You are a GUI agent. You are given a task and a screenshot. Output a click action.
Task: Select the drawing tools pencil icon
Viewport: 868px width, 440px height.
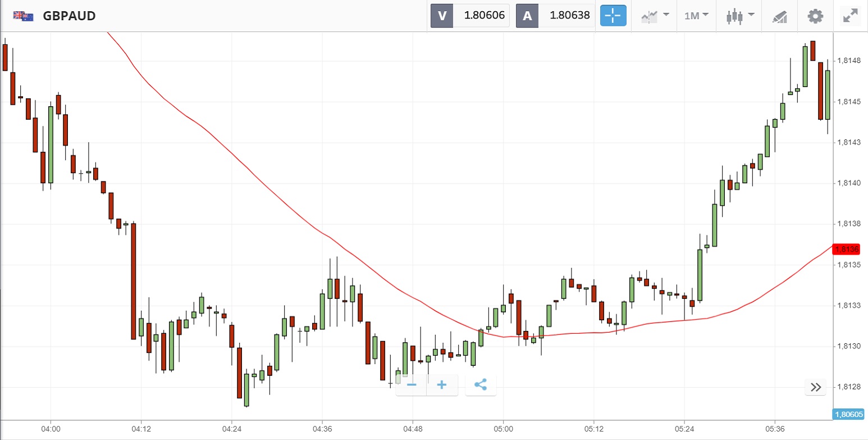(x=780, y=16)
